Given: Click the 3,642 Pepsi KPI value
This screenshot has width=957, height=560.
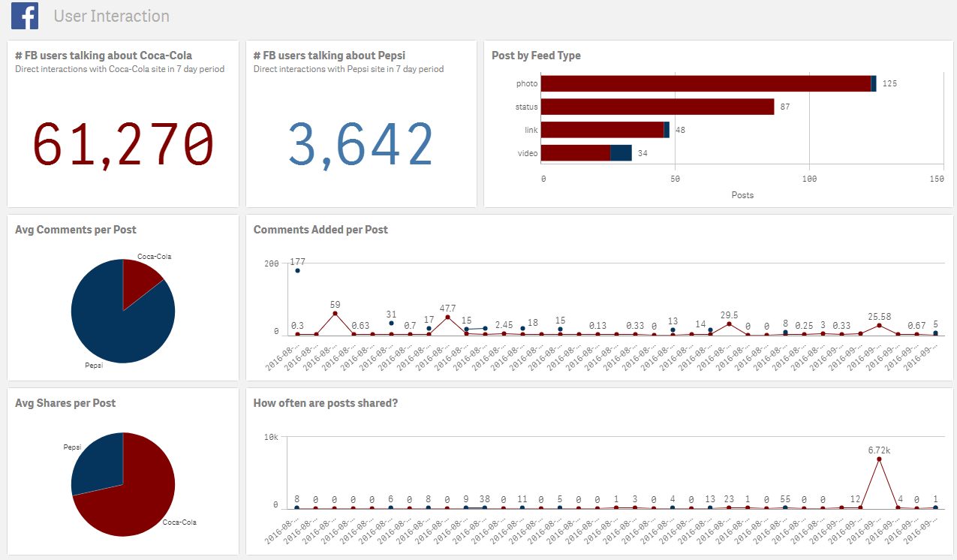Looking at the screenshot, I should (361, 144).
